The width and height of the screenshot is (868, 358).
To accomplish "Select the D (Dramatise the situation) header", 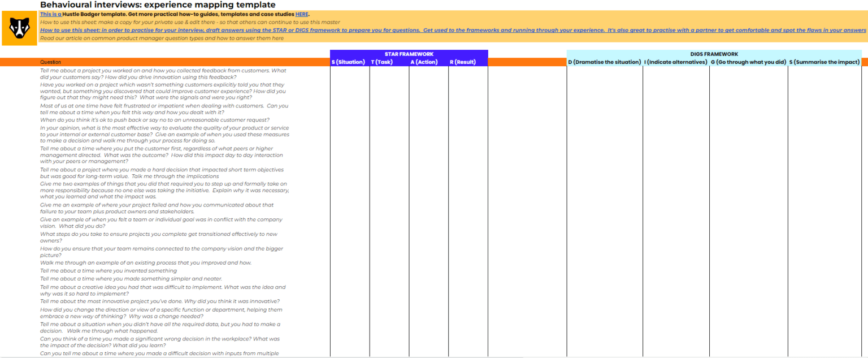I will pos(604,62).
